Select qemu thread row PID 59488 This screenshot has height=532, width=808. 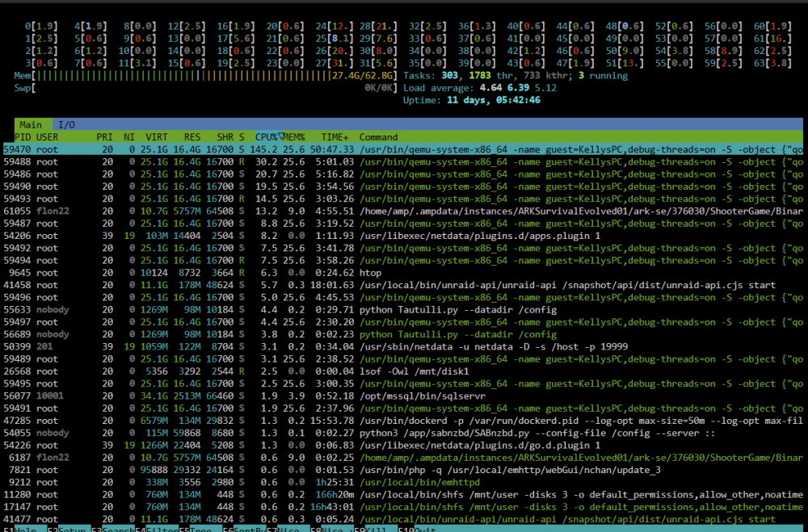tap(403, 161)
